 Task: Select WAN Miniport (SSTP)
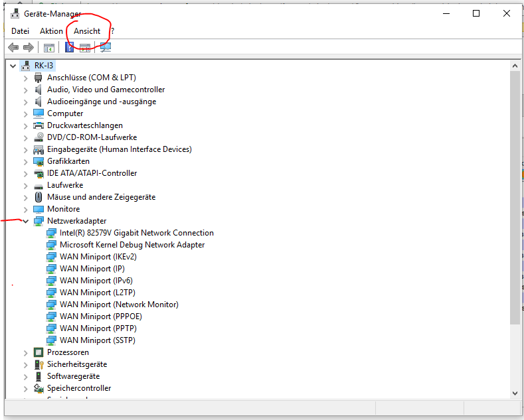pos(97,340)
